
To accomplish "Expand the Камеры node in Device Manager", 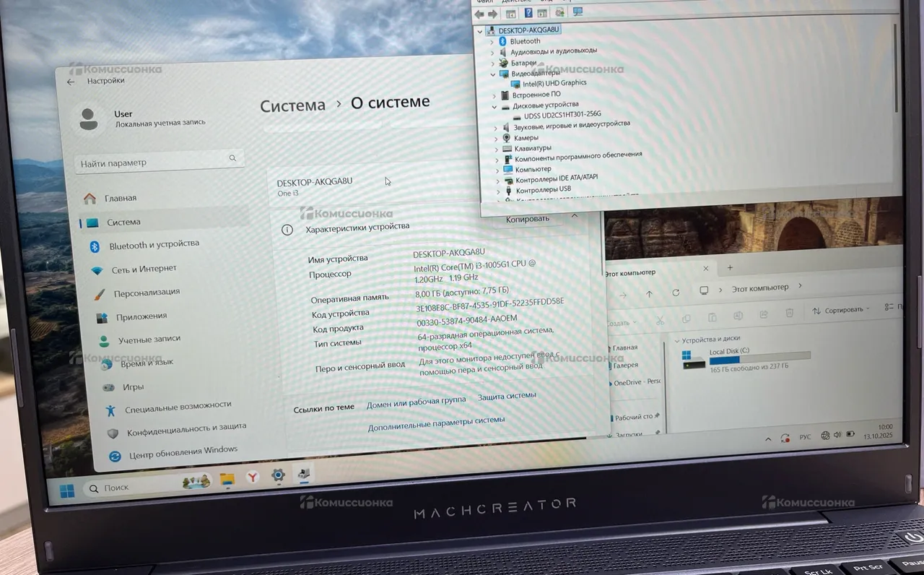I will pos(496,138).
